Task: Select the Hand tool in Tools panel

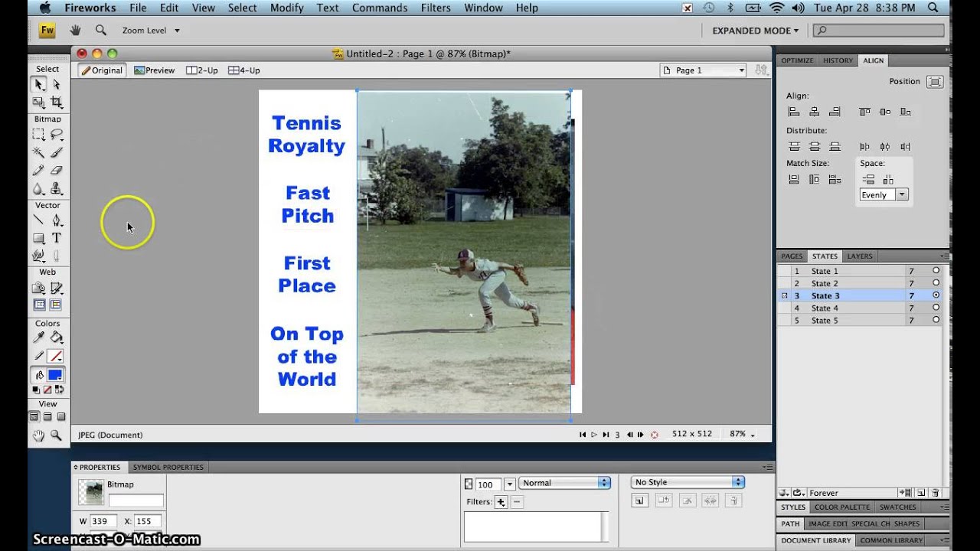Action: click(38, 435)
